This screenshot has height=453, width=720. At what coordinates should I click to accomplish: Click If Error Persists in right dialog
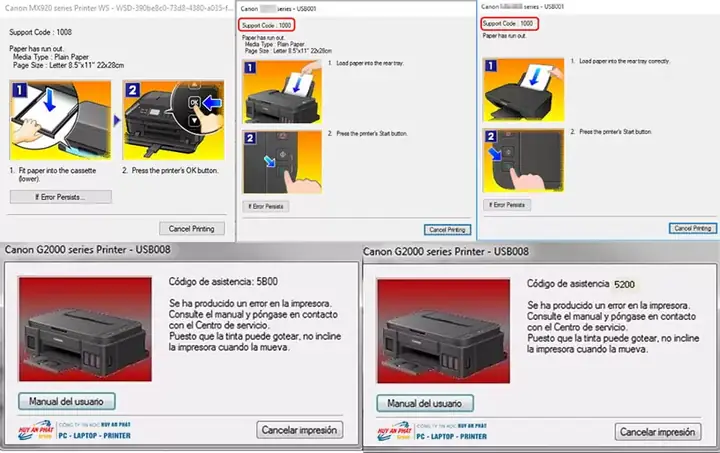click(507, 205)
